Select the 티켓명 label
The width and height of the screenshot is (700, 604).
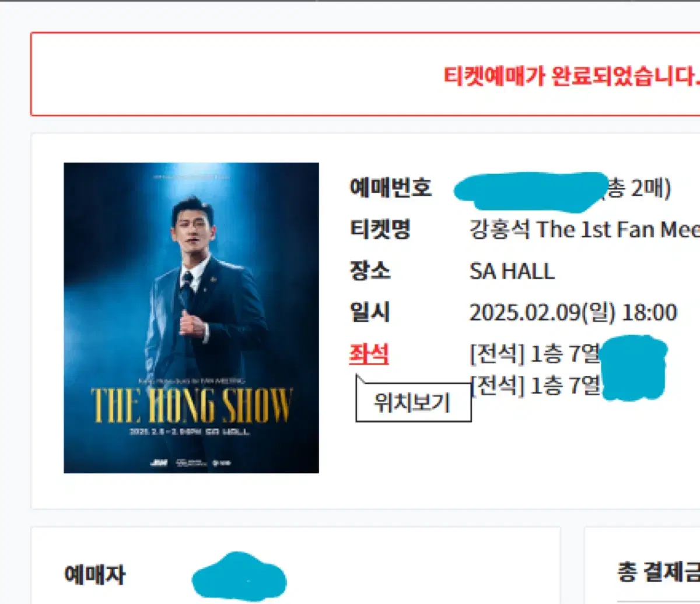click(380, 229)
